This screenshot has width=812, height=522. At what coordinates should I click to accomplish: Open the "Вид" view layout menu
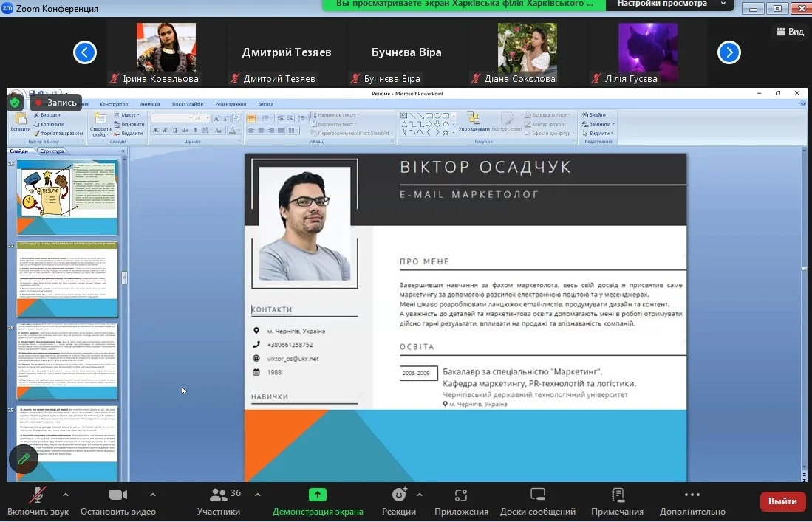point(789,32)
